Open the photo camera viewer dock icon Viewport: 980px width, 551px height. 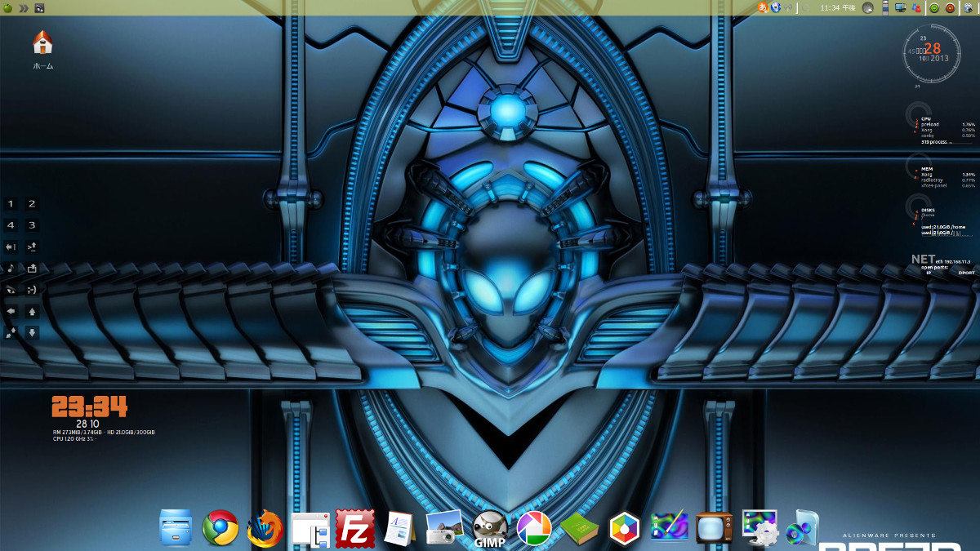pos(444,527)
